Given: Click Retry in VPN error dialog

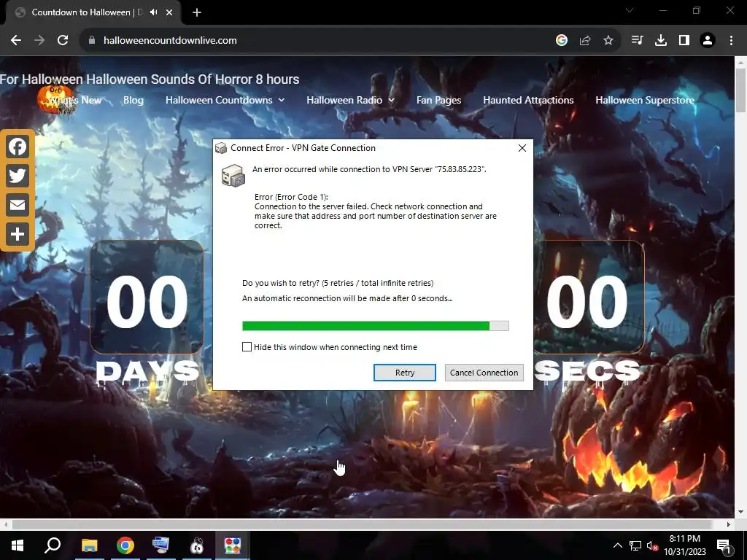Looking at the screenshot, I should pyautogui.click(x=404, y=373).
